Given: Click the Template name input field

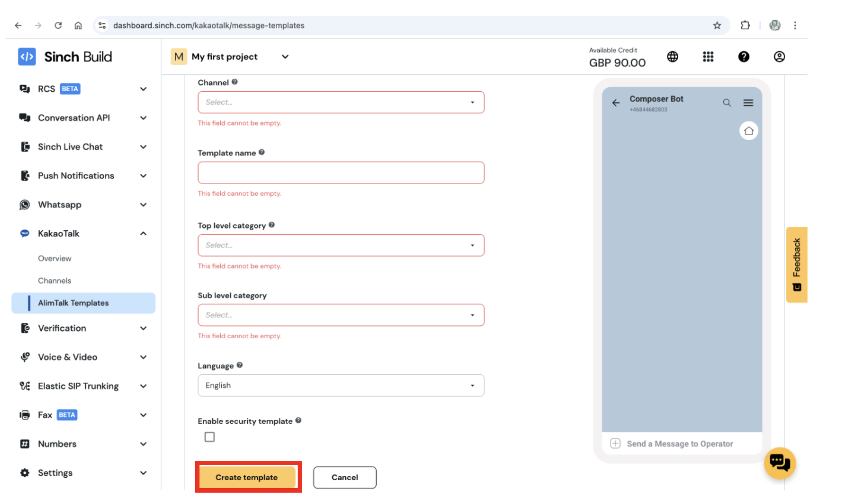Looking at the screenshot, I should 341,173.
